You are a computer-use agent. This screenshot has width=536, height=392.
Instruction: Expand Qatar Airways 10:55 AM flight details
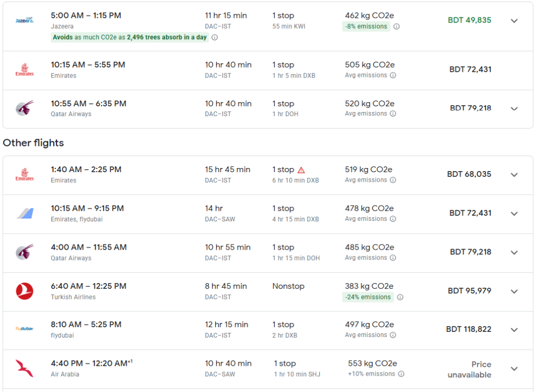pyautogui.click(x=514, y=109)
